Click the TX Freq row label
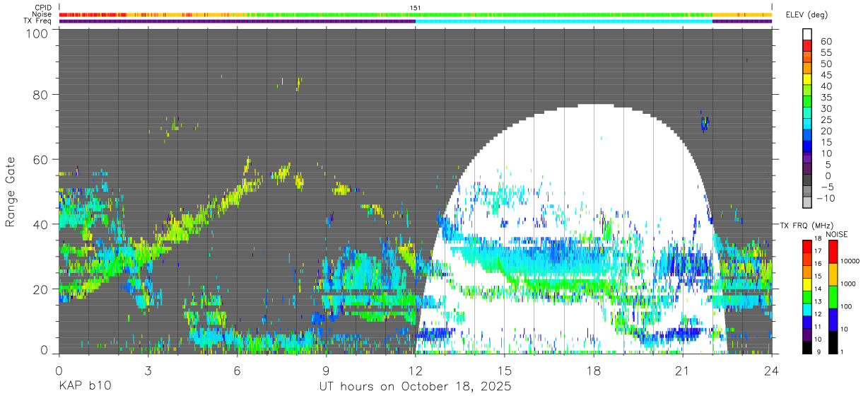The height and width of the screenshot is (401, 868). pos(39,21)
